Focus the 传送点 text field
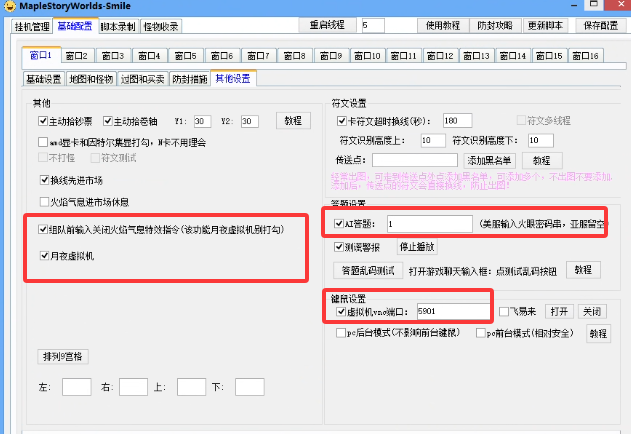This screenshot has height=434, width=631. (x=414, y=159)
